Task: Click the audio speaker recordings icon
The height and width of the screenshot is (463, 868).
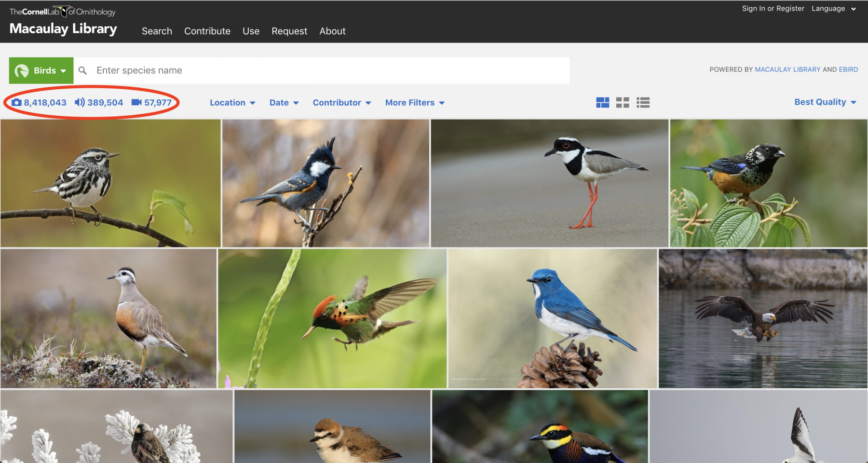Action: point(80,102)
